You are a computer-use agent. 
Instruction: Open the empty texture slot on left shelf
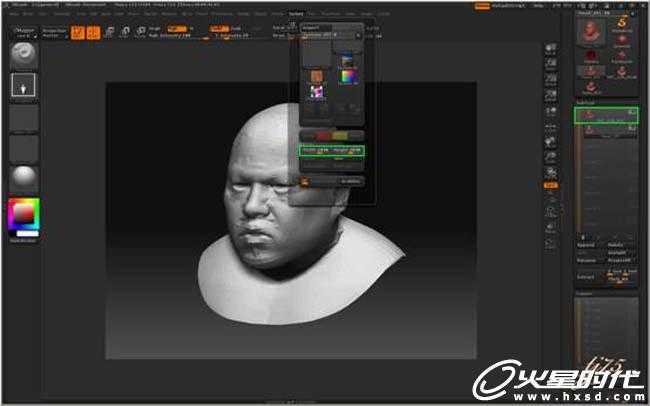coord(24,148)
